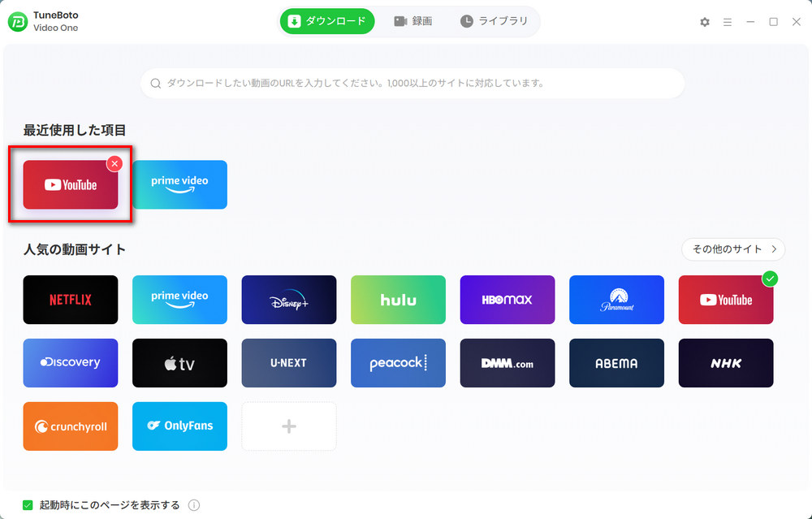Open YouTube tile in popular video sites
The width and height of the screenshot is (812, 519).
pyautogui.click(x=726, y=300)
